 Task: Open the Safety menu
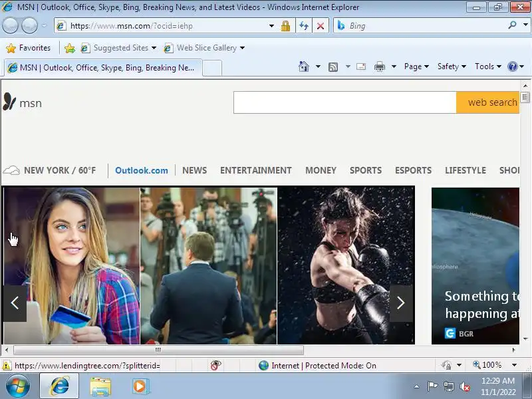click(452, 66)
